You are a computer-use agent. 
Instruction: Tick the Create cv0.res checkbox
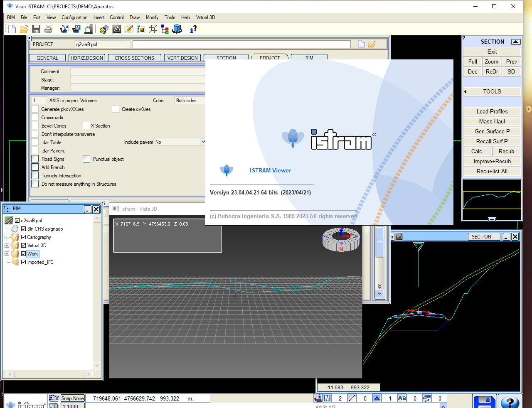(x=116, y=109)
